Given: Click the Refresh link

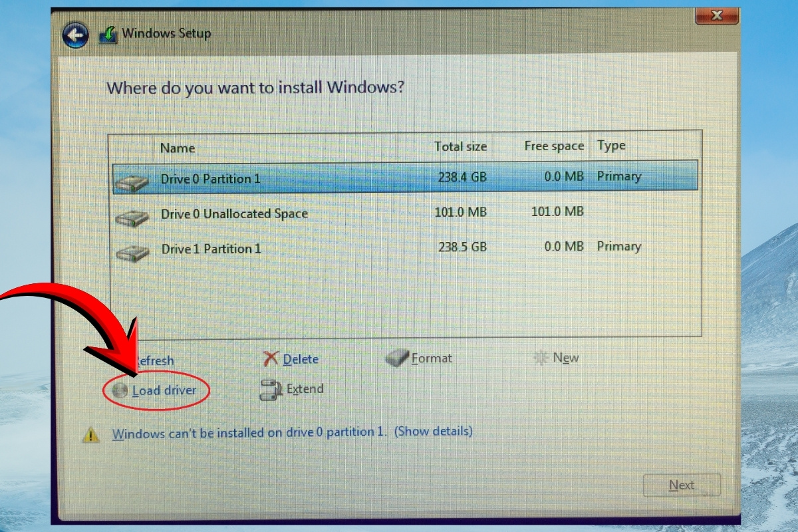Looking at the screenshot, I should [x=154, y=361].
